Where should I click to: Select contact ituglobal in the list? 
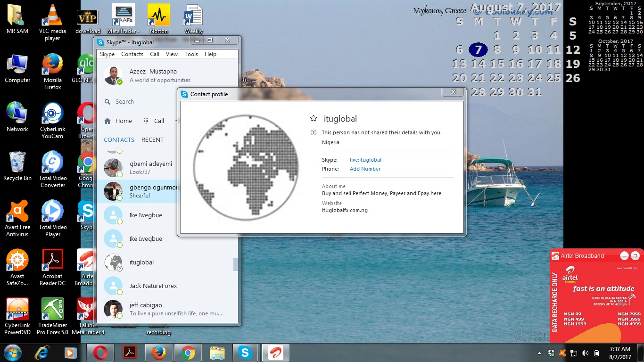coord(165,262)
